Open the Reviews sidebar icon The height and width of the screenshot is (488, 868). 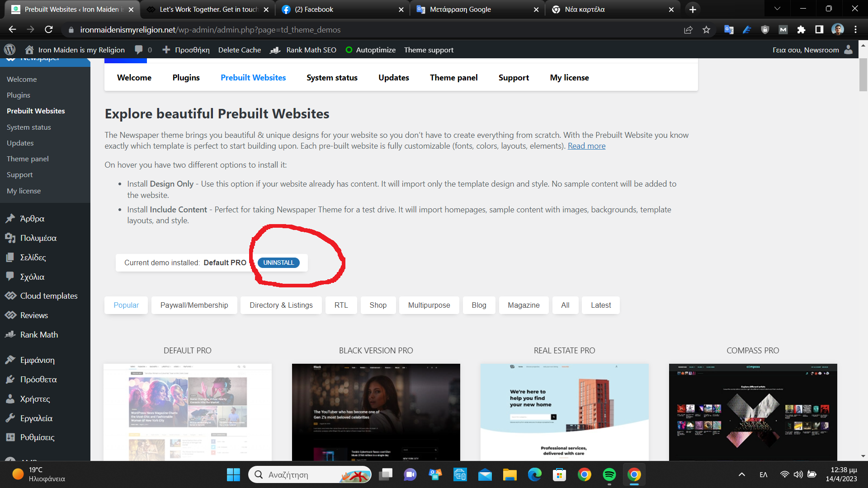coord(10,315)
